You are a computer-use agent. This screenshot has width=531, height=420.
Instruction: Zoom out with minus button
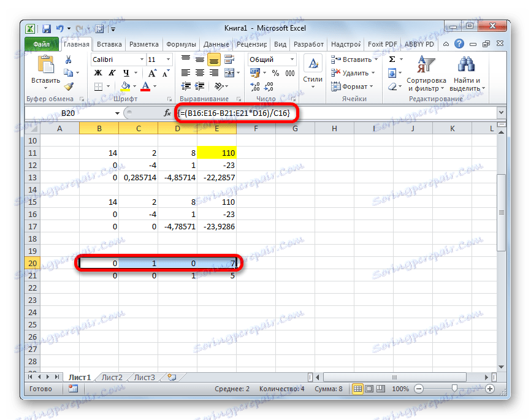click(x=419, y=389)
